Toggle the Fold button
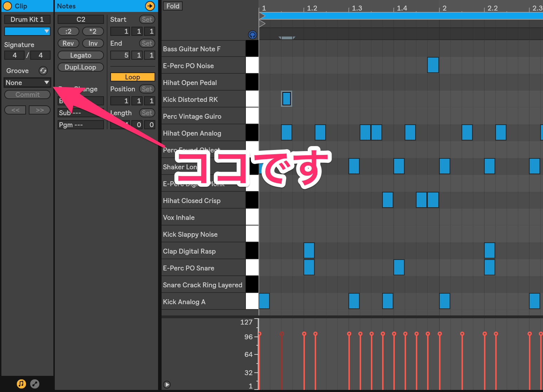The width and height of the screenshot is (543, 392). (173, 6)
